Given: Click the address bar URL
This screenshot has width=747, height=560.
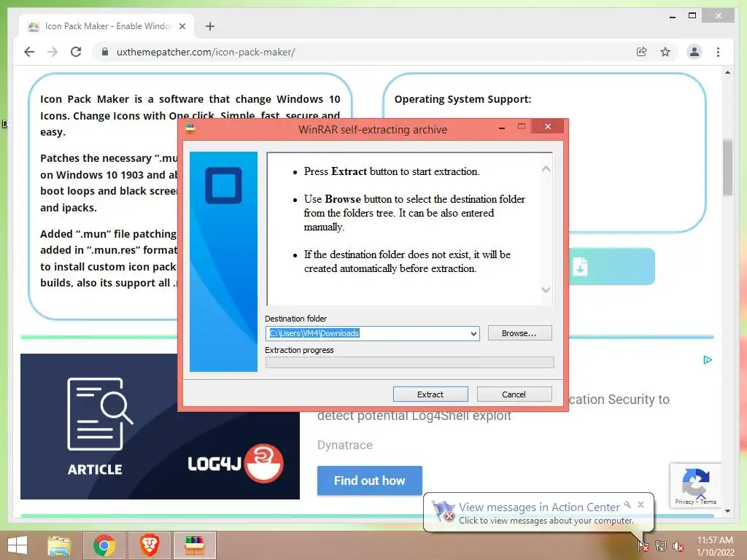Looking at the screenshot, I should click(206, 52).
